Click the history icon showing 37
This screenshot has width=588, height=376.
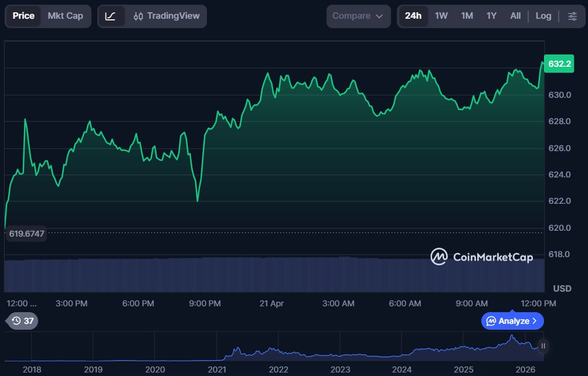click(22, 320)
